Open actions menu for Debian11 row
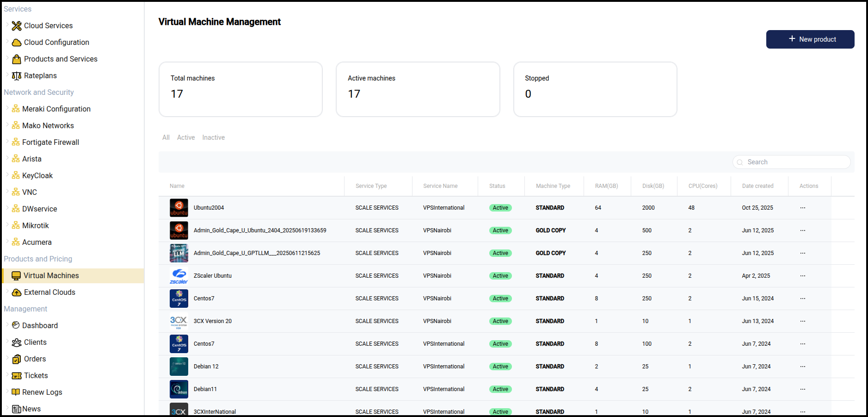 [803, 389]
